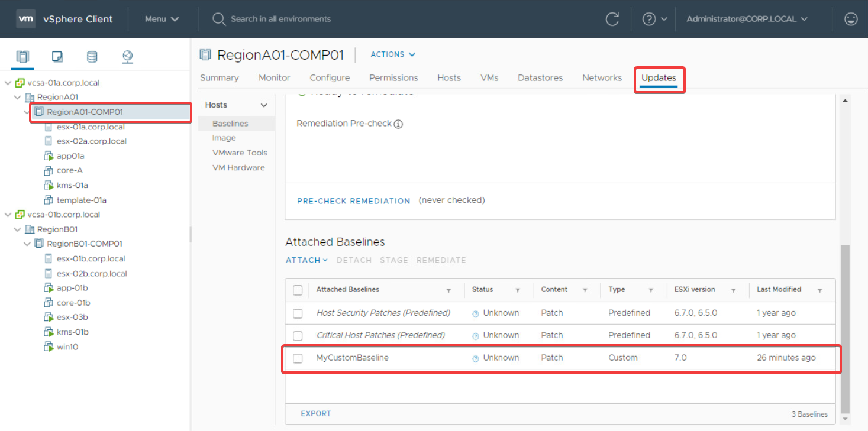Click datacenter icon of RegionB01
This screenshot has height=431, width=868.
[x=30, y=229]
